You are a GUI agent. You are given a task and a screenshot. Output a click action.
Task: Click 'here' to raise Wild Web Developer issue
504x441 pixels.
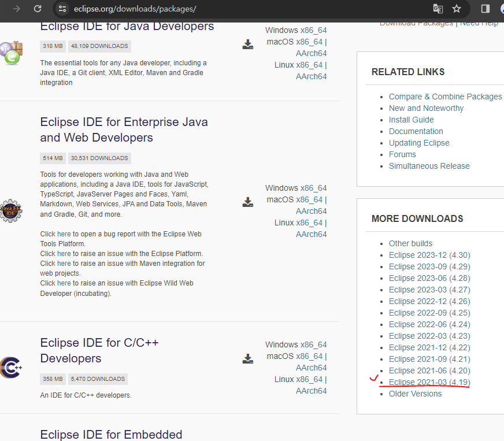click(64, 283)
